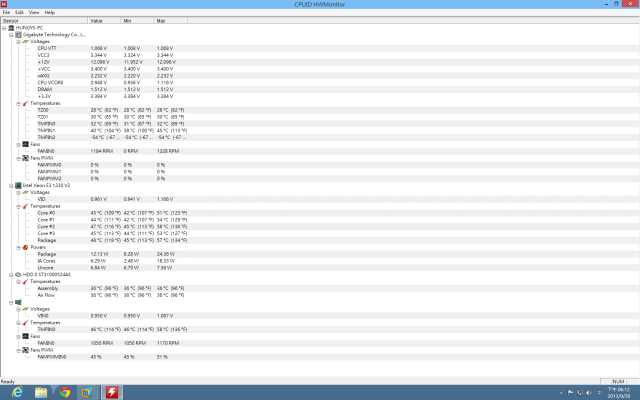Image resolution: width=640 pixels, height=400 pixels.
Task: Collapse the HUNGYS-PC root node
Action: point(4,28)
